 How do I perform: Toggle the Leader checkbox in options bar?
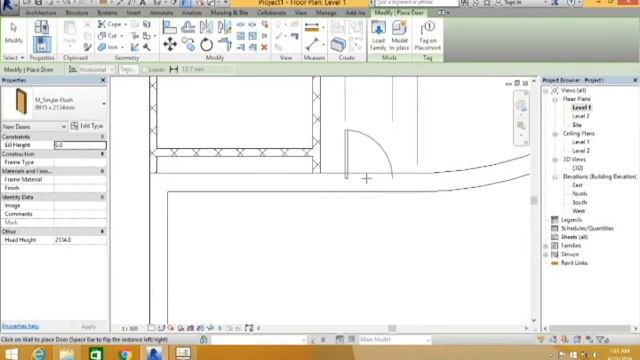tap(144, 70)
